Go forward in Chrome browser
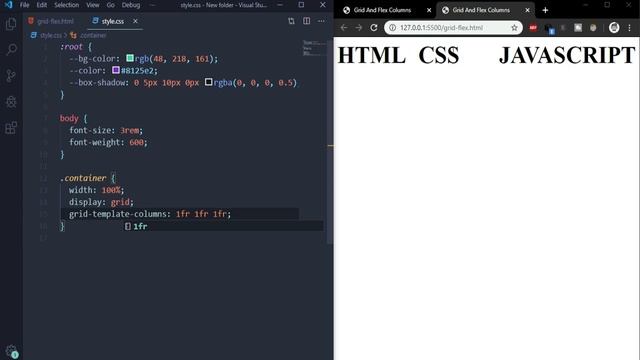The width and height of the screenshot is (640, 360). (359, 27)
